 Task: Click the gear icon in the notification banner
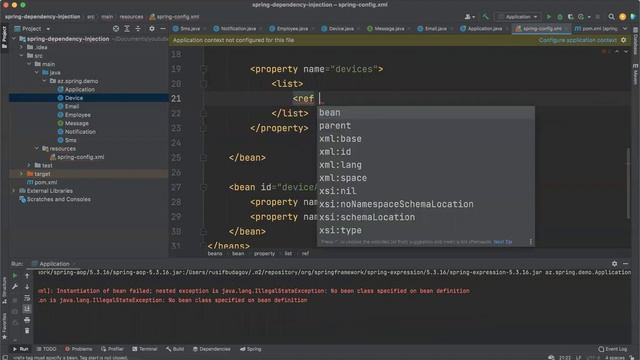point(623,40)
